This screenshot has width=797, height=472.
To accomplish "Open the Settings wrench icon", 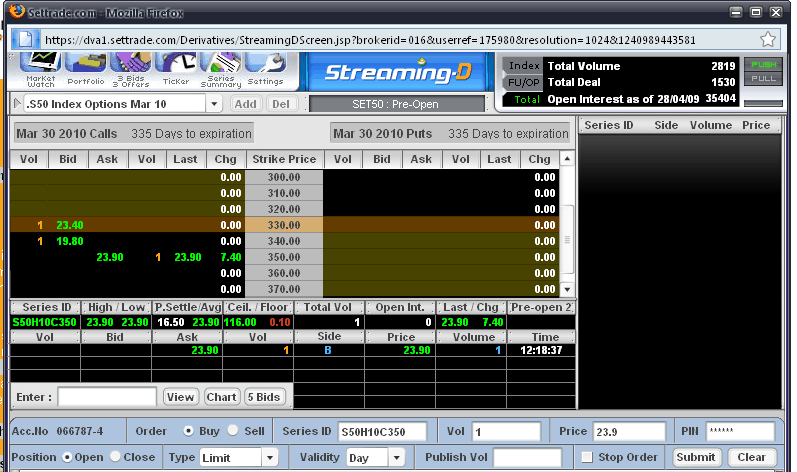I will (265, 70).
